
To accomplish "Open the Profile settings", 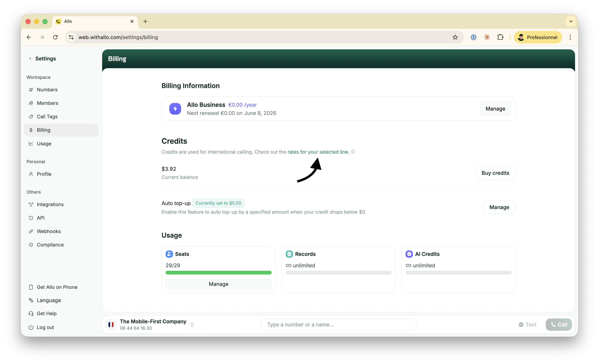I will (x=61, y=174).
